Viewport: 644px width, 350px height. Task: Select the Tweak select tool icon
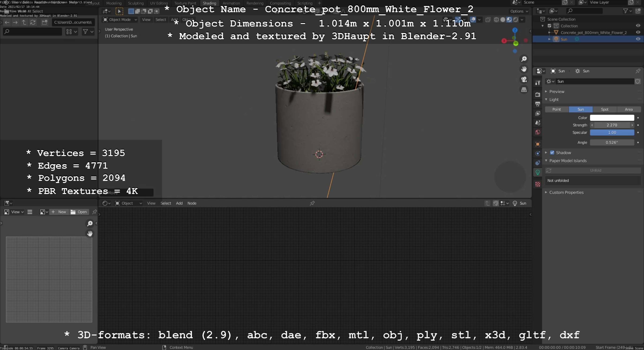pos(119,11)
